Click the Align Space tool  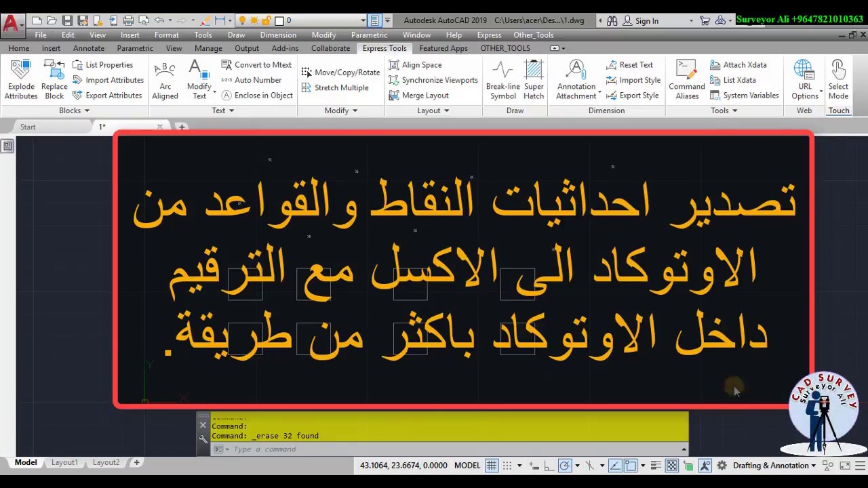[415, 65]
